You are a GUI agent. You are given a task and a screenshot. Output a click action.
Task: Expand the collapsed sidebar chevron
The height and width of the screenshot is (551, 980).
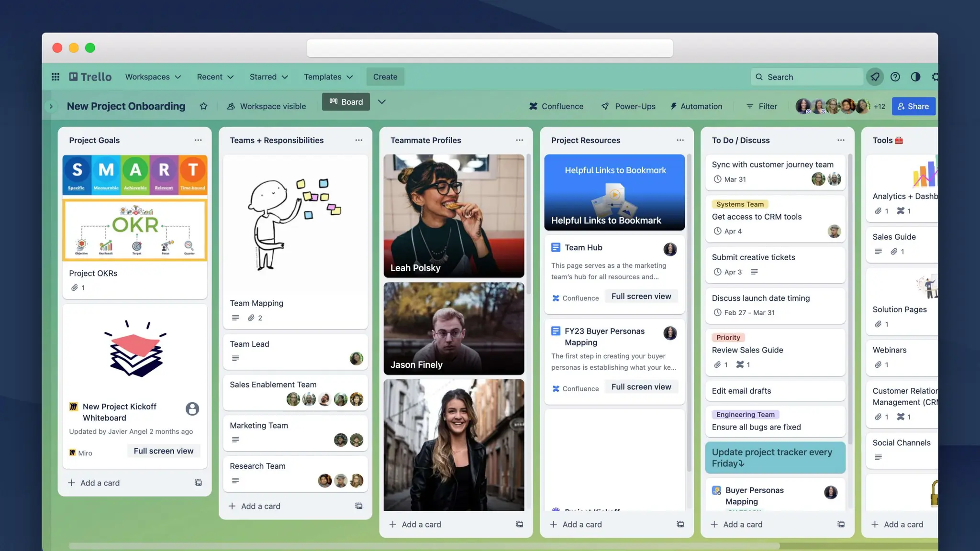click(51, 106)
